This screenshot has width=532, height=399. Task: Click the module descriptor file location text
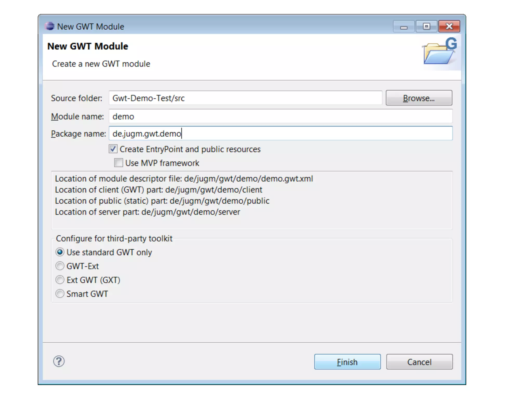tap(184, 179)
